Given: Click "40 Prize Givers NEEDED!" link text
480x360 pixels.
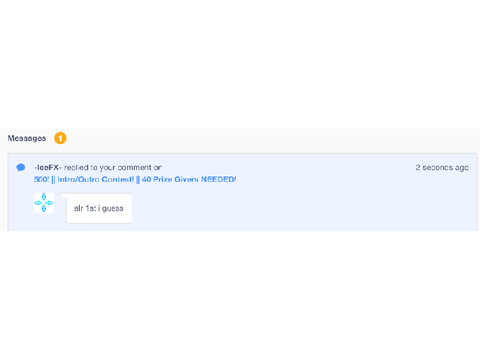Looking at the screenshot, I should (x=189, y=179).
